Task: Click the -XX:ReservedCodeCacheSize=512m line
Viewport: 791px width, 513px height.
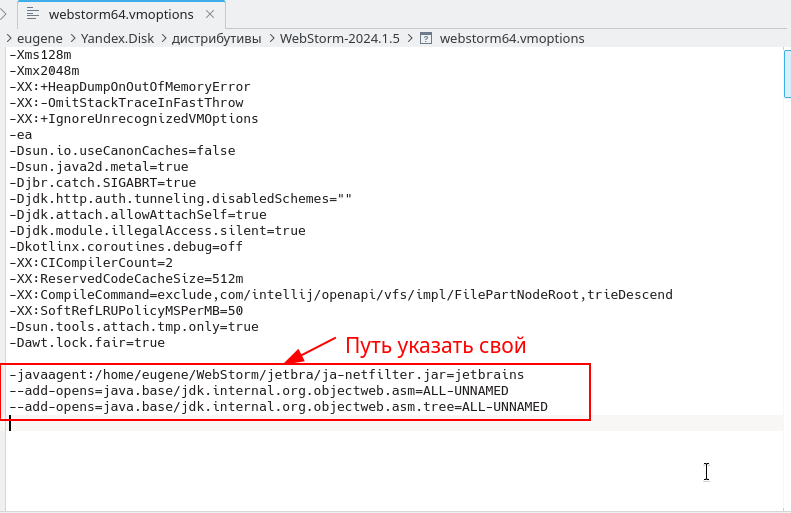Action: click(126, 278)
